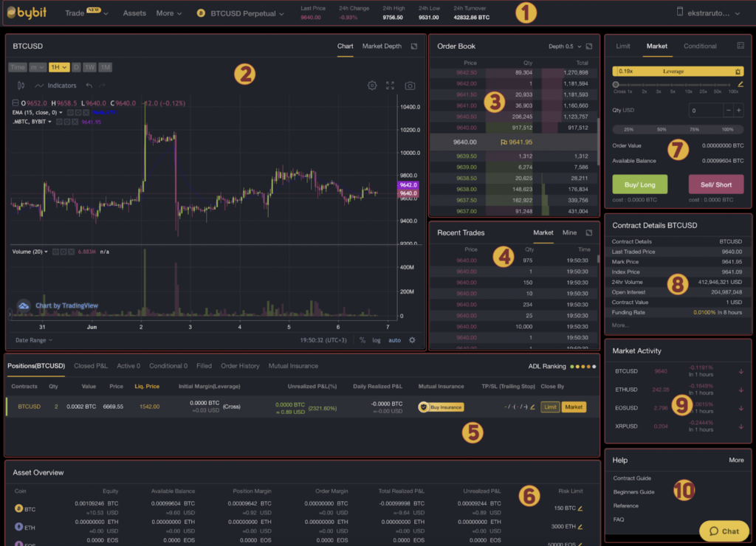Screen dimensions: 756x546
Task: Open the Date Range dropdown
Action: pyautogui.click(x=34, y=339)
